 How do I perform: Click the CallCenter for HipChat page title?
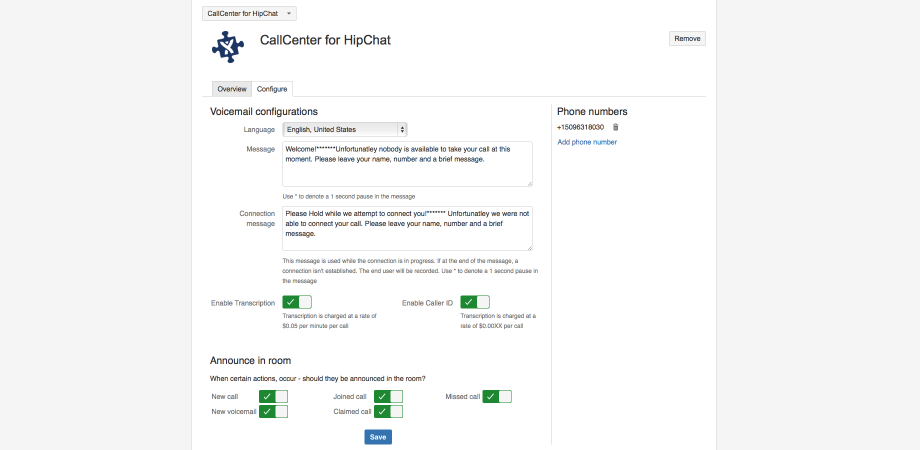coord(325,40)
